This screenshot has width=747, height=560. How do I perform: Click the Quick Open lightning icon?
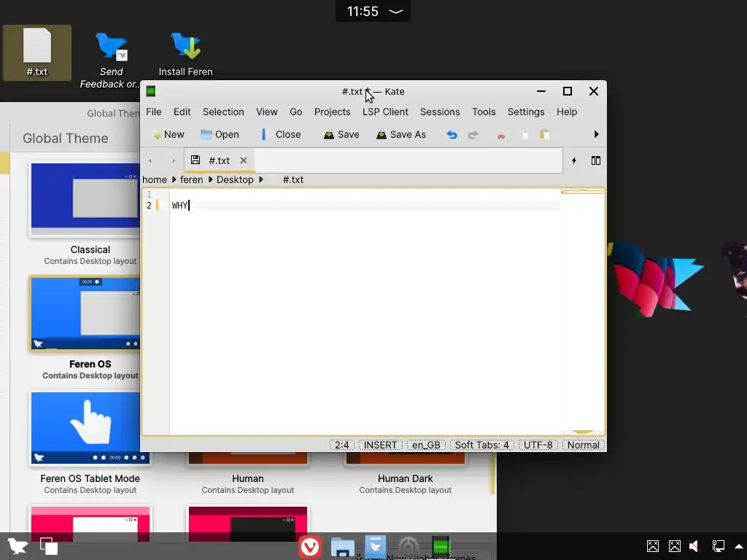pos(574,160)
